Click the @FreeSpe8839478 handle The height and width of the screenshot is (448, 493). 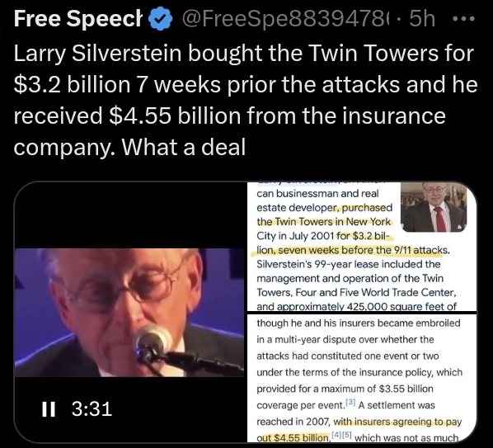[253, 19]
